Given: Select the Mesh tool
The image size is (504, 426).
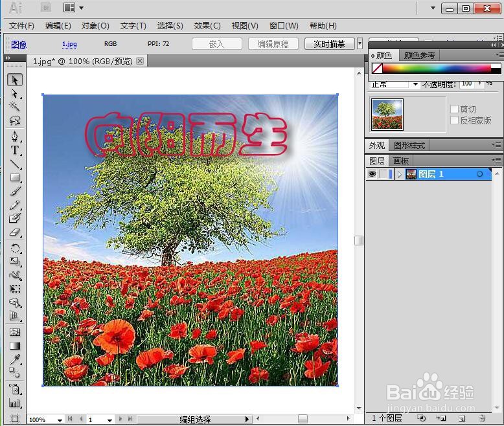Looking at the screenshot, I should pyautogui.click(x=15, y=332).
